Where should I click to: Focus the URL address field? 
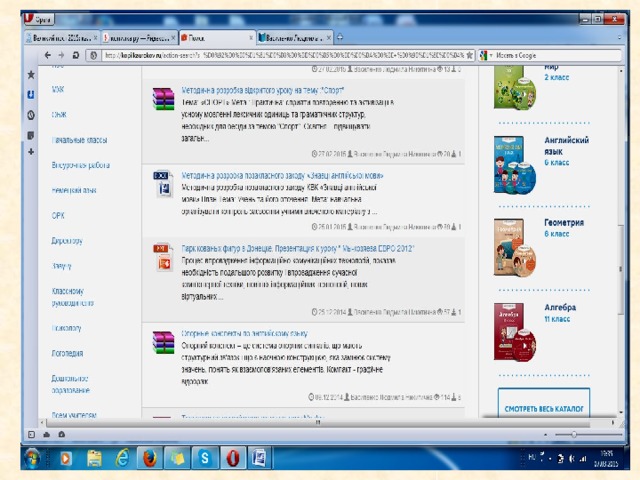point(284,55)
